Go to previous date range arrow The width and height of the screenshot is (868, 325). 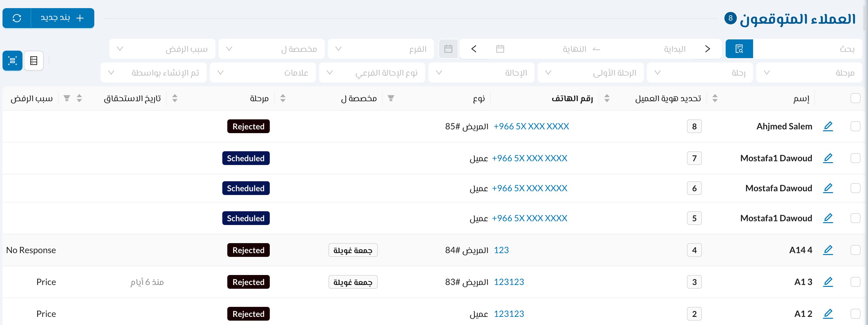708,49
